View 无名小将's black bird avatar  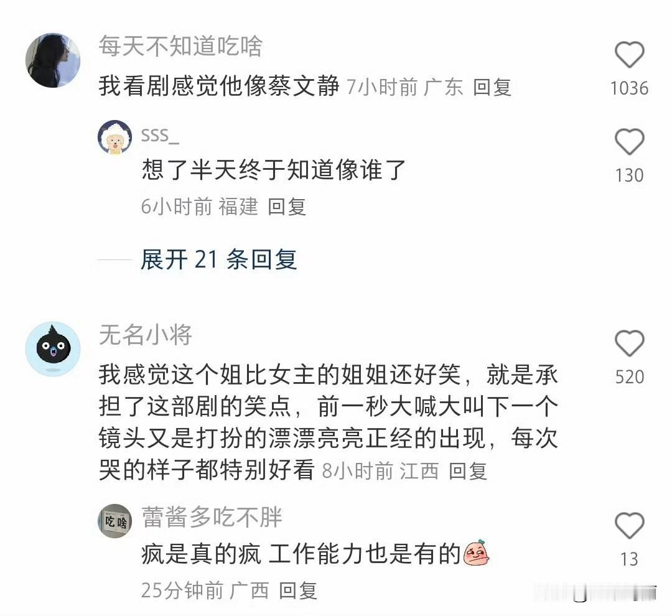tap(53, 349)
